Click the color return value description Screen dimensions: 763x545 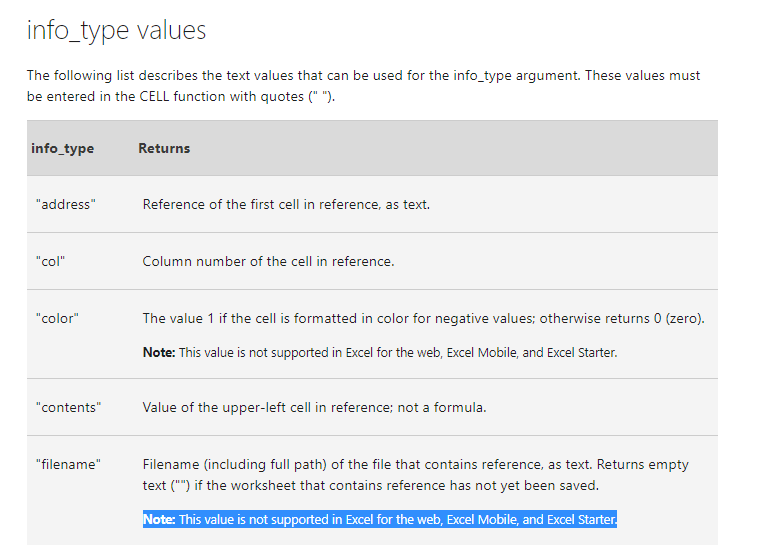tap(423, 318)
